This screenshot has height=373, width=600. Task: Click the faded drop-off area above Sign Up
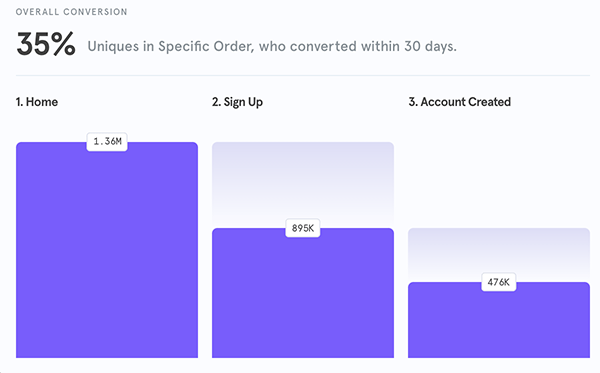pyautogui.click(x=303, y=185)
